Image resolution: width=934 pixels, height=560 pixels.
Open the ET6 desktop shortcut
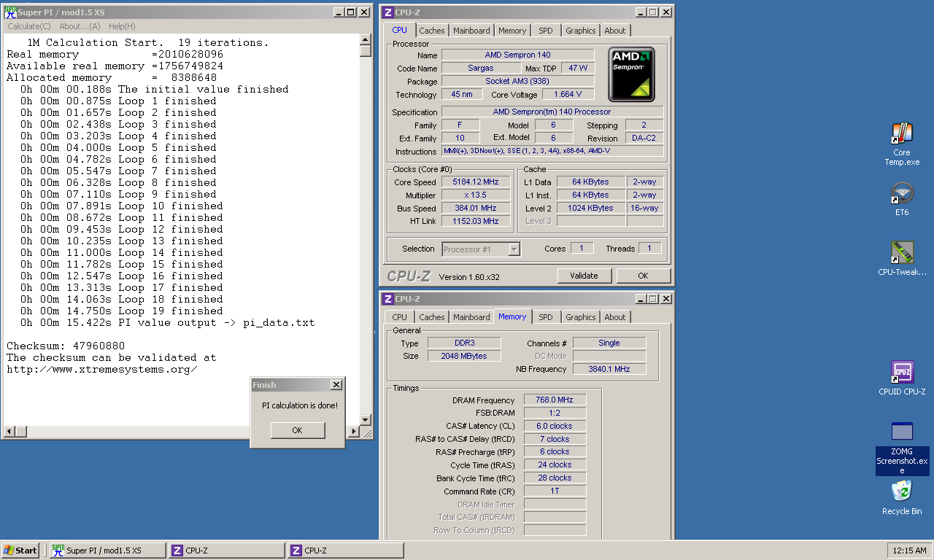point(902,200)
